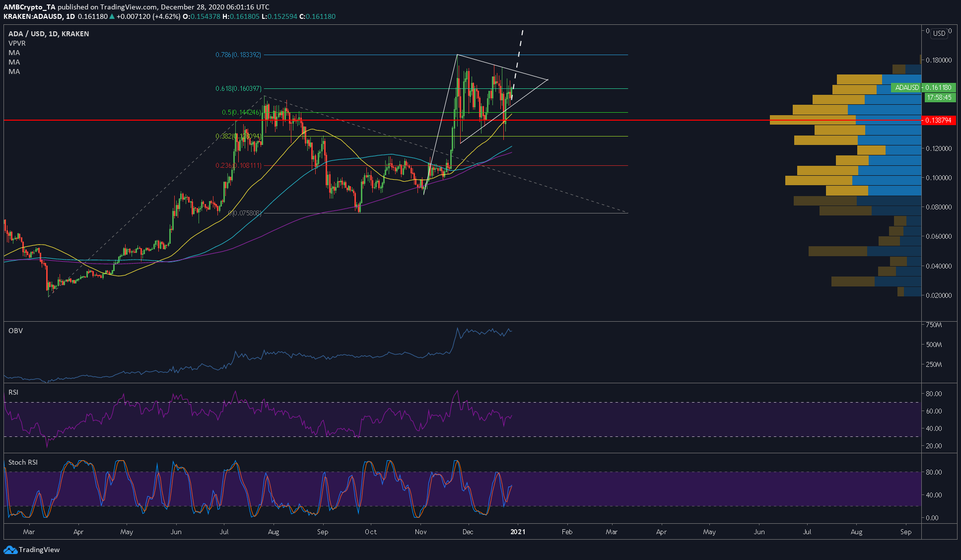Click the red 0.138794 price level tag

pos(938,120)
